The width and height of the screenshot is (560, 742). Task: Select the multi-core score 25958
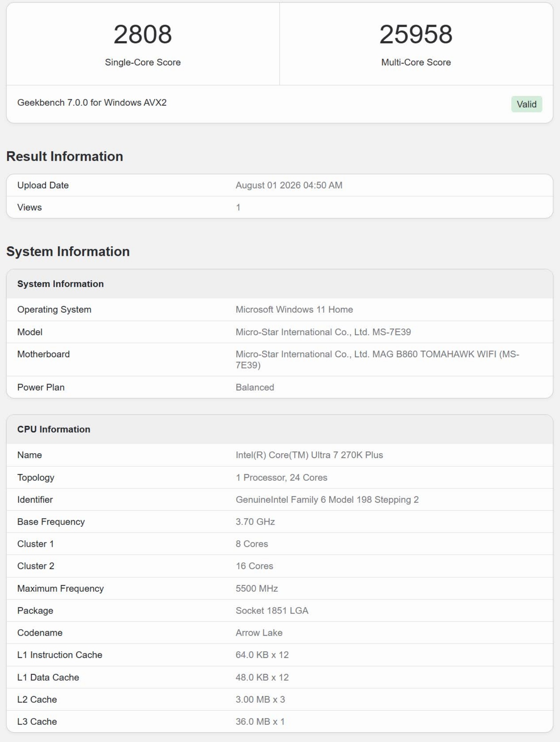click(416, 34)
